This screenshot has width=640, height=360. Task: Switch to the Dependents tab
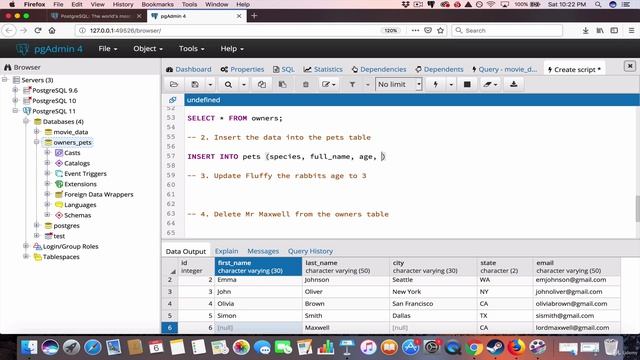pyautogui.click(x=439, y=69)
